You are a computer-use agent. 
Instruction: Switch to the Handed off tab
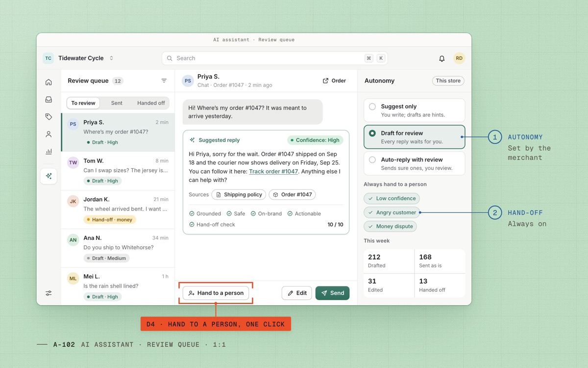click(151, 103)
